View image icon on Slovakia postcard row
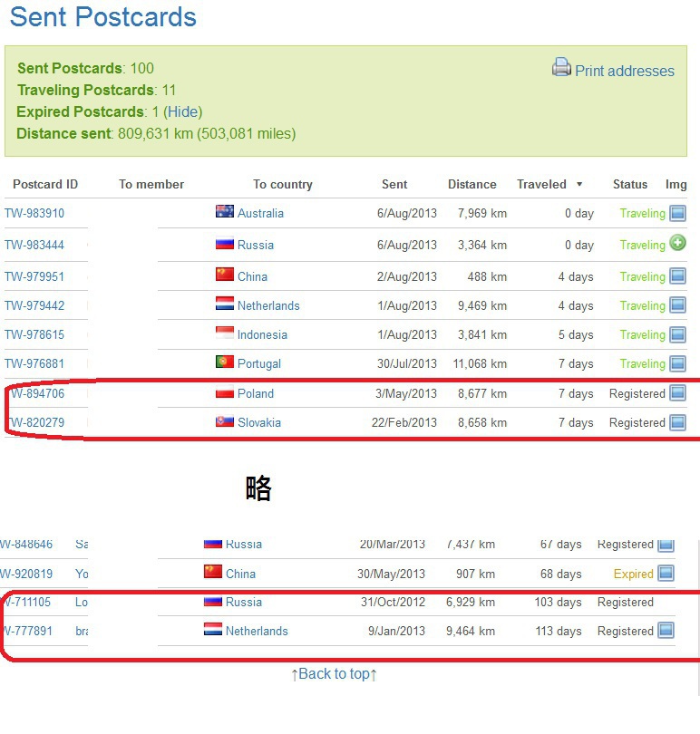 677,422
